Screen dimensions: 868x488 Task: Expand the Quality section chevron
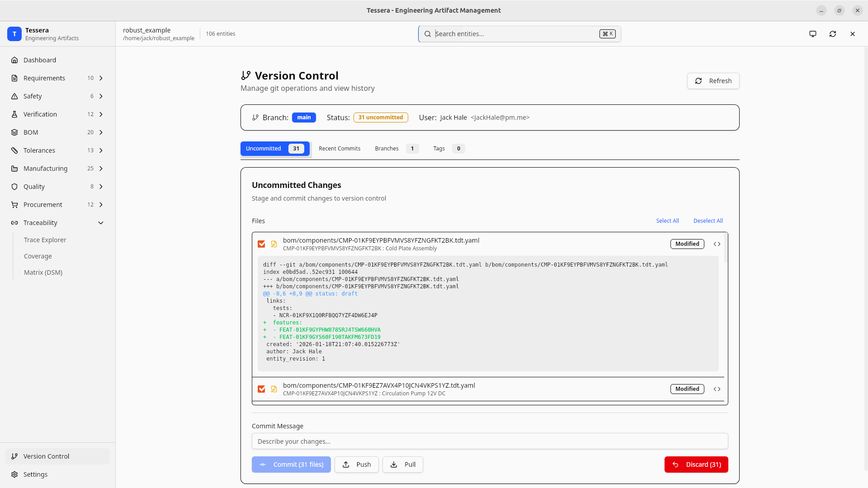pos(101,186)
